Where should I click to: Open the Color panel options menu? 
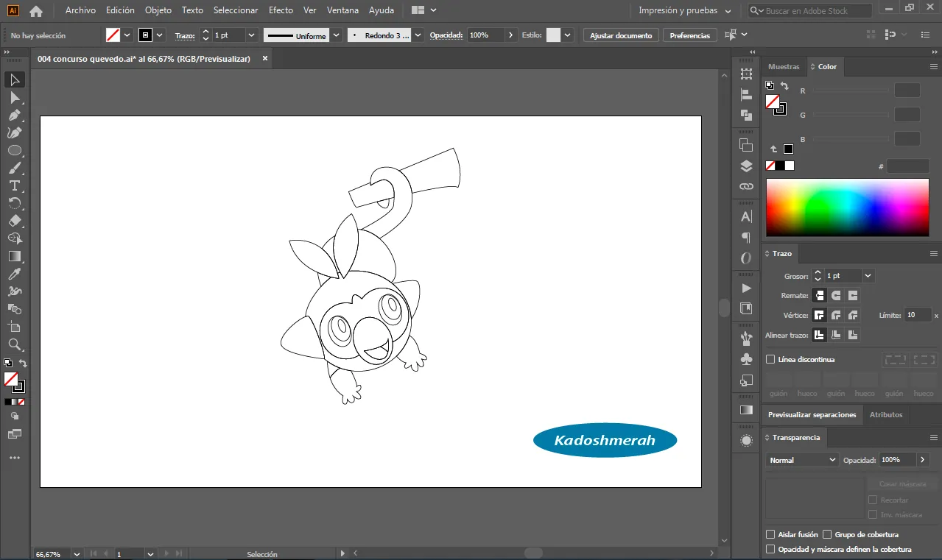coord(933,66)
